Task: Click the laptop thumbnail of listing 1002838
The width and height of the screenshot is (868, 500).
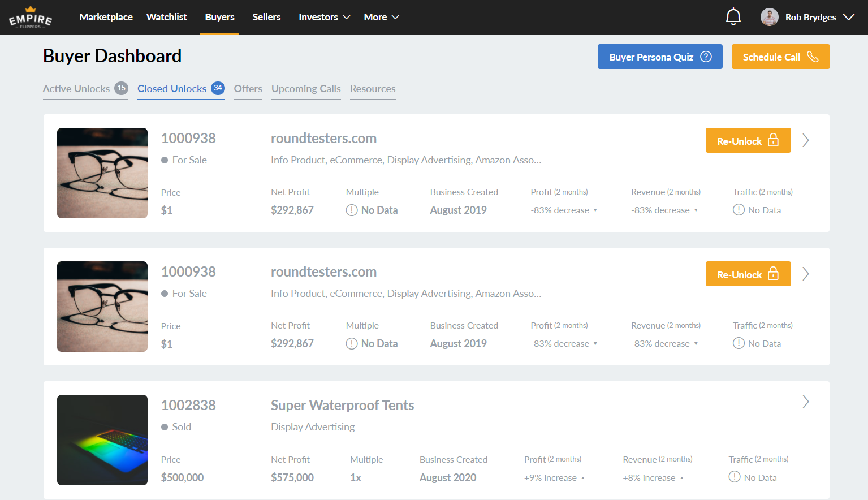Action: point(102,440)
